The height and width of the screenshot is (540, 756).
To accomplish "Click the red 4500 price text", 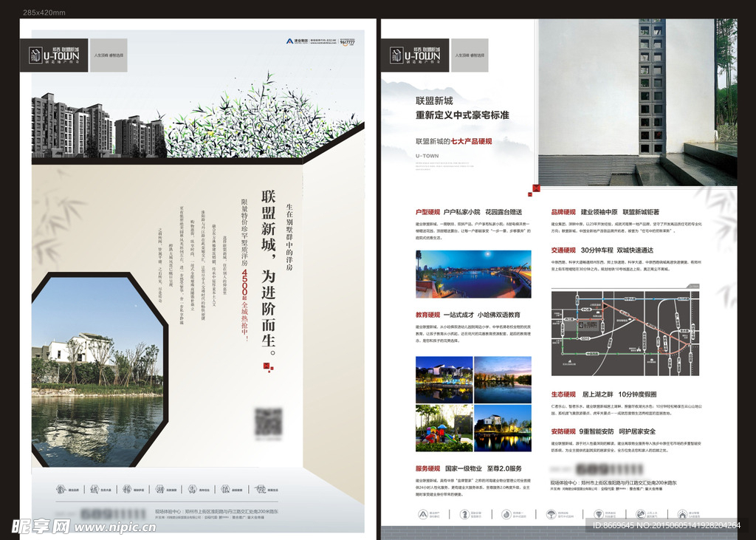I will (x=245, y=283).
